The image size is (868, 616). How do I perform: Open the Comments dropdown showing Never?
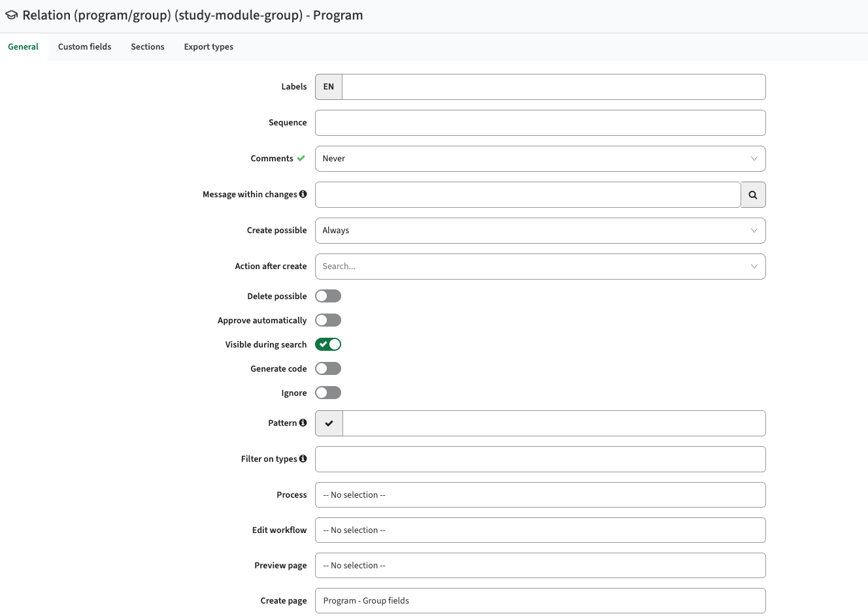pyautogui.click(x=540, y=159)
